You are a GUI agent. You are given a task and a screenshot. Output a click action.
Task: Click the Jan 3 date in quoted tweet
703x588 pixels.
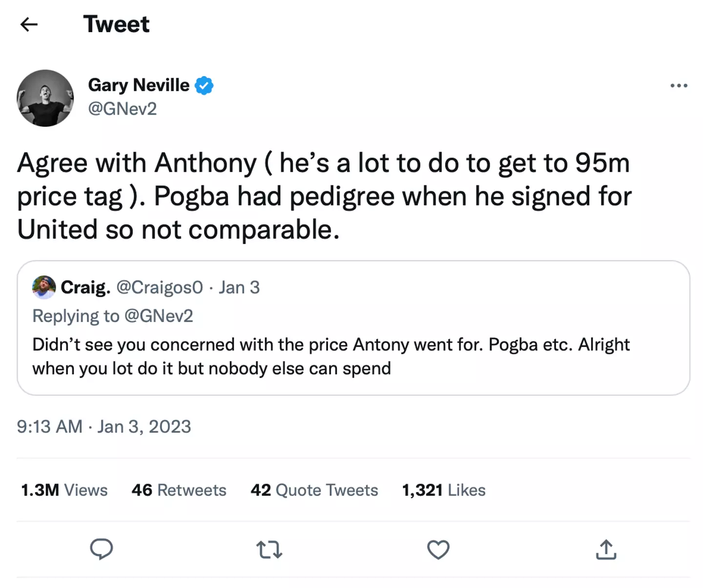point(239,287)
